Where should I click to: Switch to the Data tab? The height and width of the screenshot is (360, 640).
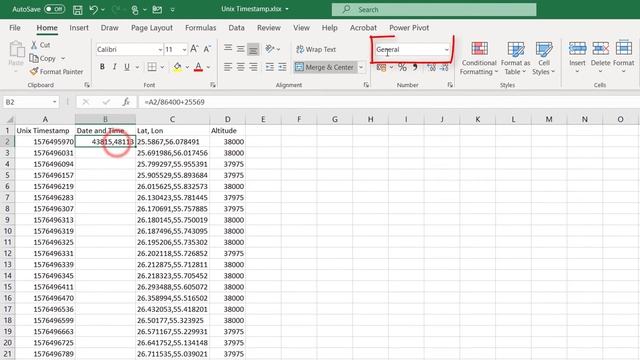pyautogui.click(x=236, y=28)
